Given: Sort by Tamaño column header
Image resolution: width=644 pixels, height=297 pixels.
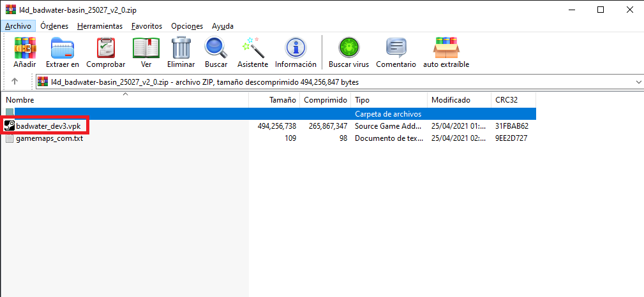Looking at the screenshot, I should pos(274,99).
